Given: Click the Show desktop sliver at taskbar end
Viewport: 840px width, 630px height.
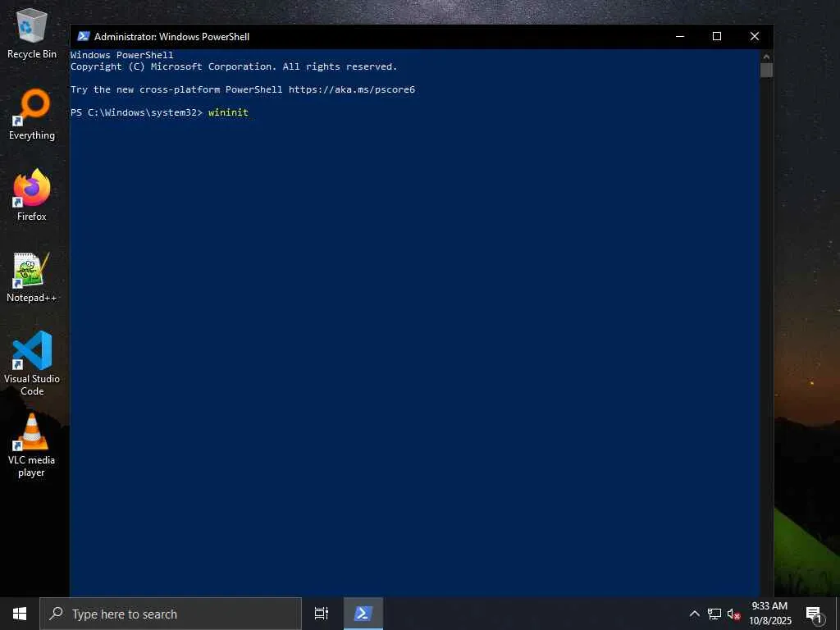Looking at the screenshot, I should click(838, 614).
